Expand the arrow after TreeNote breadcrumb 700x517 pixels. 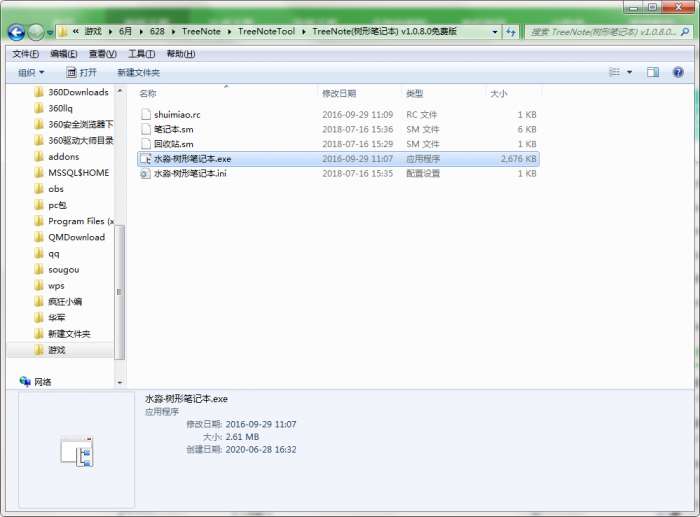[x=229, y=32]
